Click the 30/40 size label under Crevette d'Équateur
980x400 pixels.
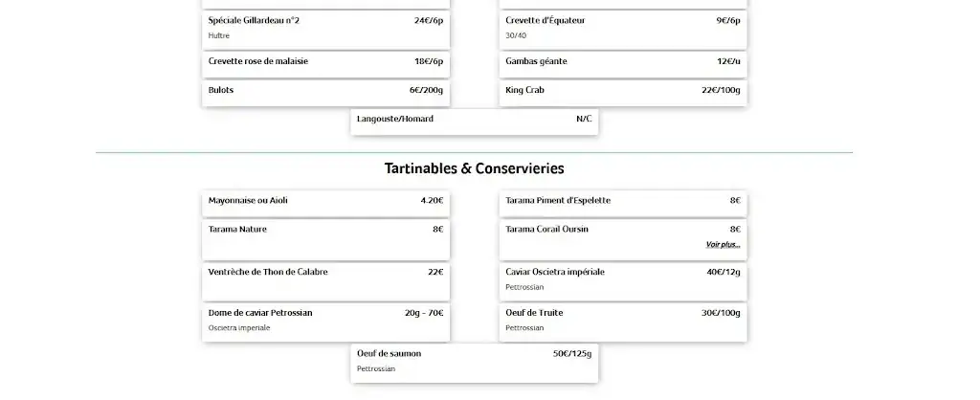point(516,36)
